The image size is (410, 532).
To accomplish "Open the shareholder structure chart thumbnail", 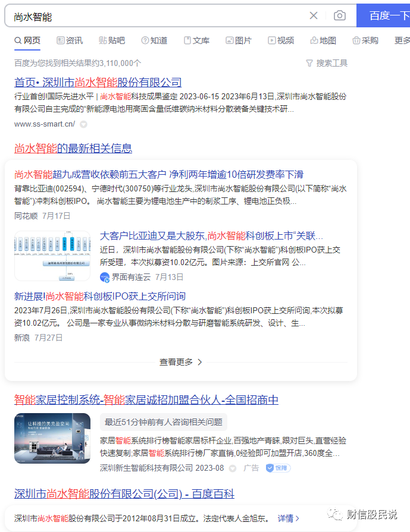I will point(52,256).
